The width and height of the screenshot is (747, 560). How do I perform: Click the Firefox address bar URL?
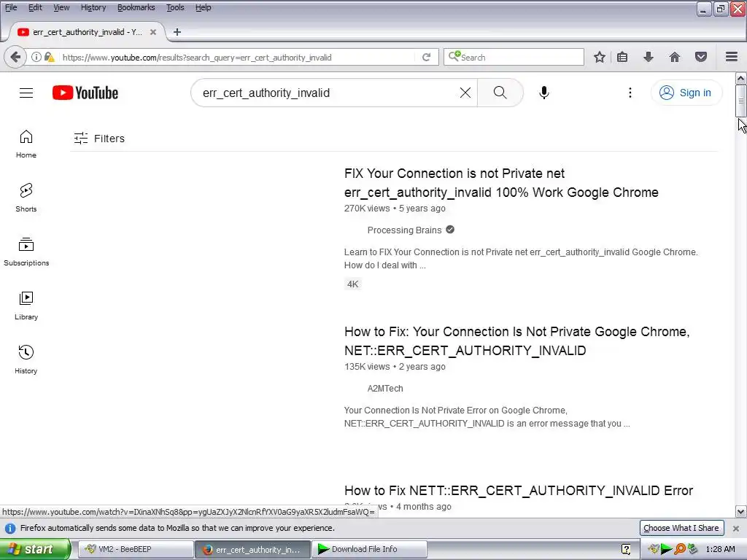(x=197, y=58)
